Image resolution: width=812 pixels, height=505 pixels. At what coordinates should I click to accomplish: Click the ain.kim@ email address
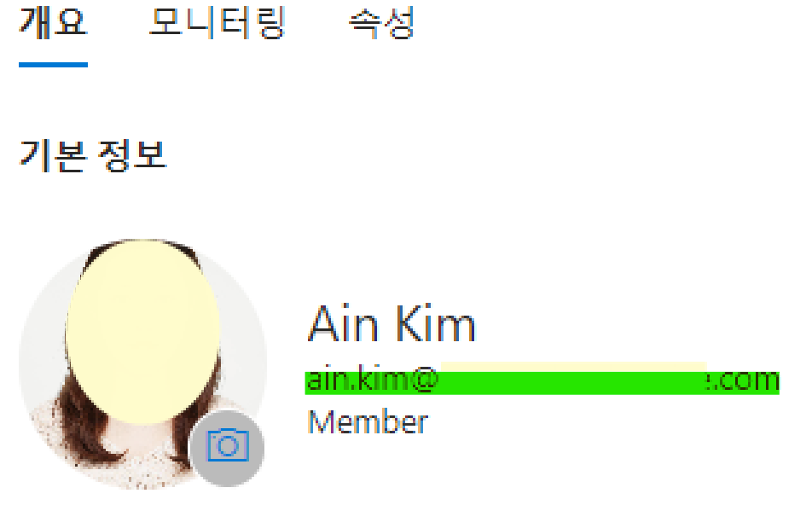coord(542,381)
